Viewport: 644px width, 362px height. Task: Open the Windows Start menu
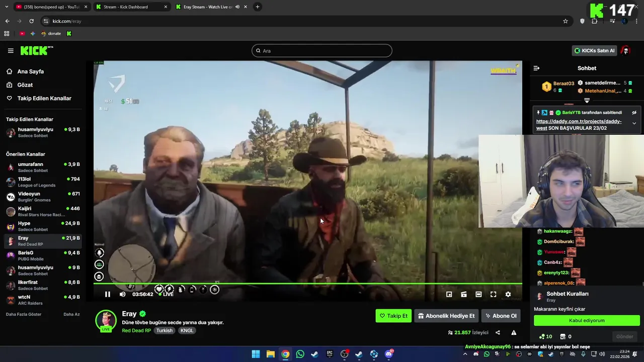pos(256,354)
